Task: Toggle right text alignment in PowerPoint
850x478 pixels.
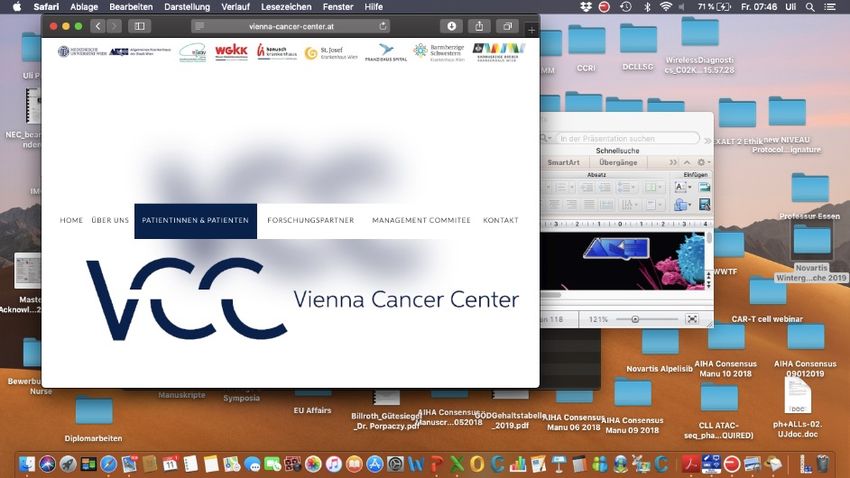Action: pos(571,204)
